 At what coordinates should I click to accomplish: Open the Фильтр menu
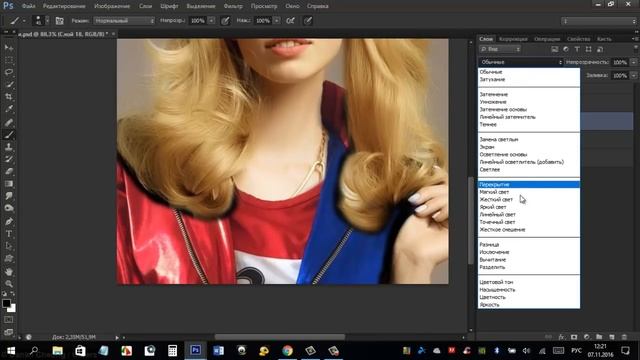coord(233,6)
